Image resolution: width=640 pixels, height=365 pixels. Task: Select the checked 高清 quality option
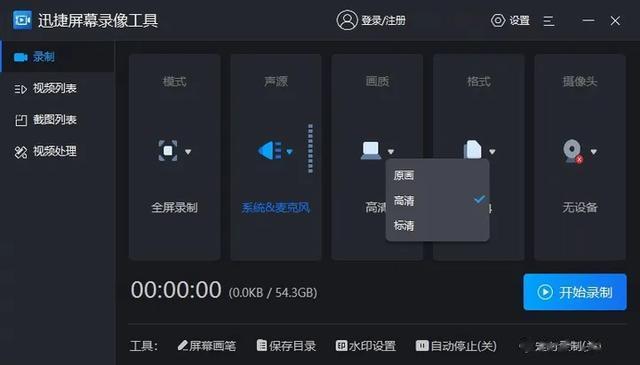tap(437, 200)
